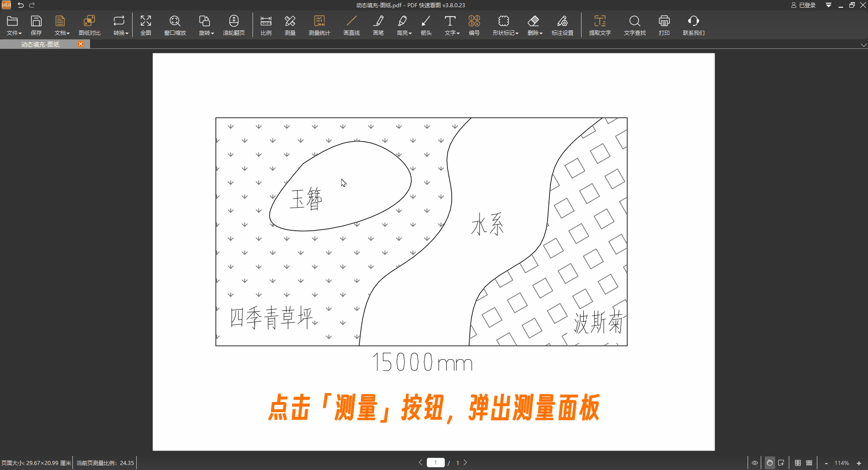Click the 15000mm dimension text
The width and height of the screenshot is (868, 470).
(422, 362)
